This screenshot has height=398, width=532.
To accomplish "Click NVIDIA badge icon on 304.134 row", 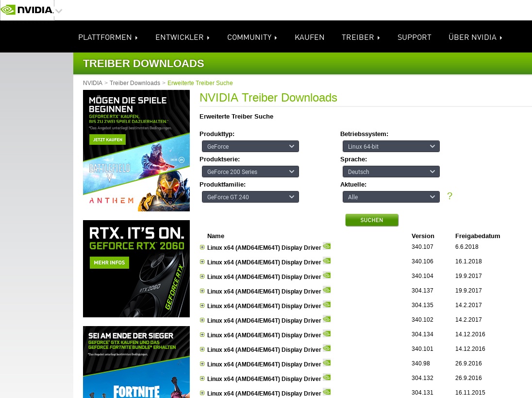I will pos(327,333).
